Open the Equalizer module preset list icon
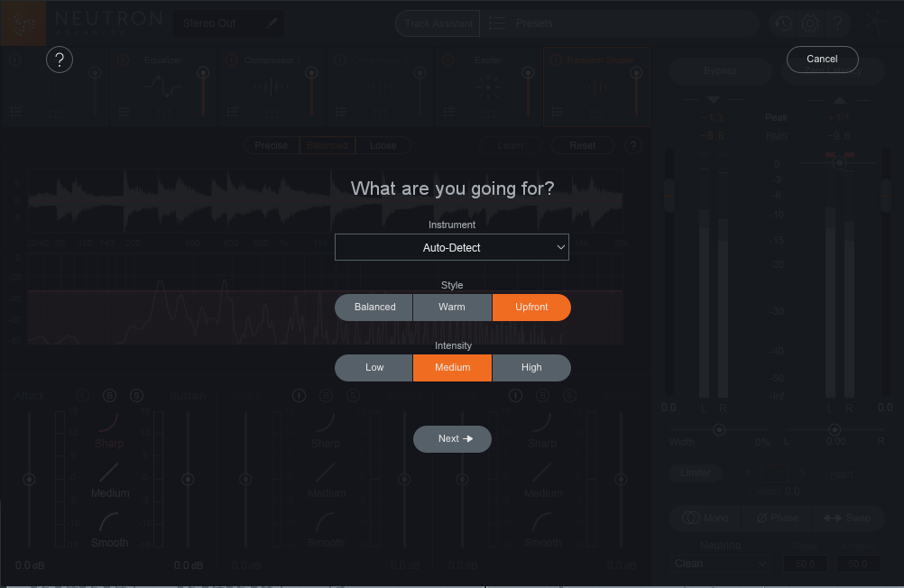The image size is (904, 588). [x=124, y=112]
